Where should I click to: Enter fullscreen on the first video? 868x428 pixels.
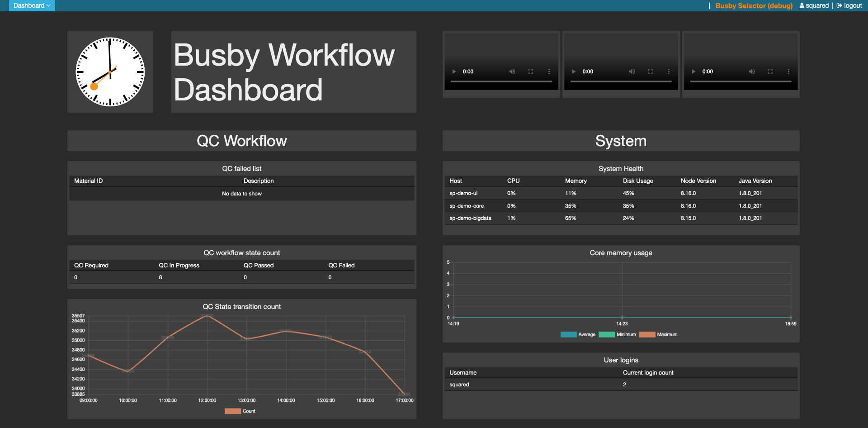tap(531, 71)
